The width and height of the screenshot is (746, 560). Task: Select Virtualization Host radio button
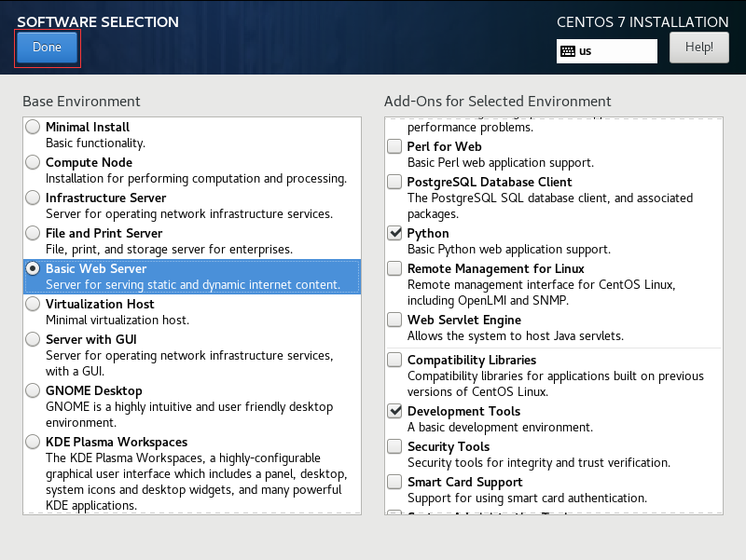click(33, 304)
